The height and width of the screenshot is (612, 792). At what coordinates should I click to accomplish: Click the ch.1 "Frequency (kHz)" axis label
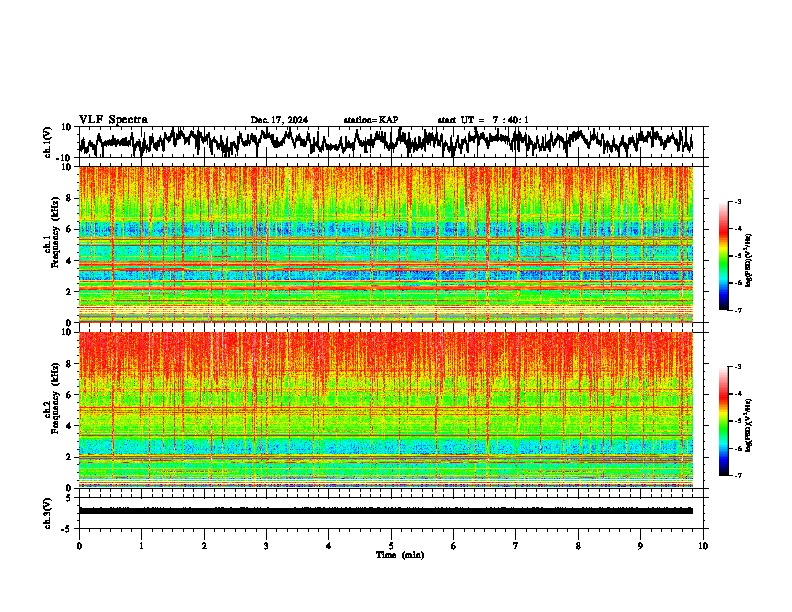click(x=55, y=234)
